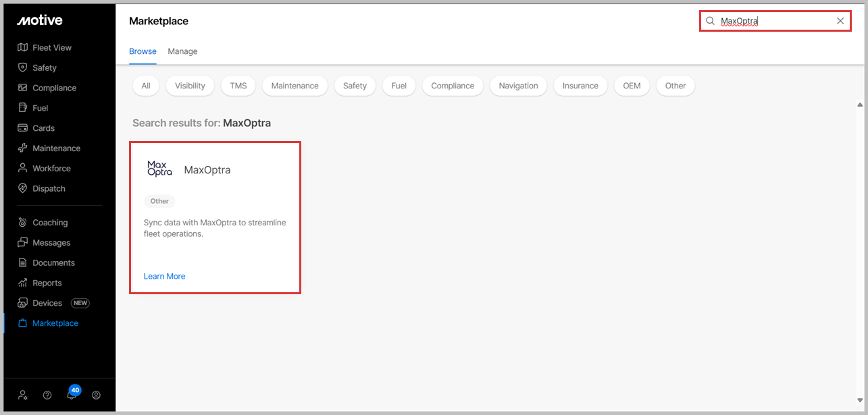Select the Safety shield icon
Image resolution: width=868 pixels, height=415 pixels.
coord(22,67)
